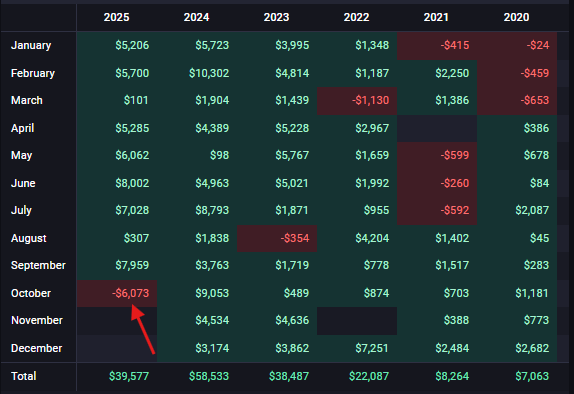574x394 pixels.
Task: Select the February 2020 cell -$459
Action: pos(517,73)
